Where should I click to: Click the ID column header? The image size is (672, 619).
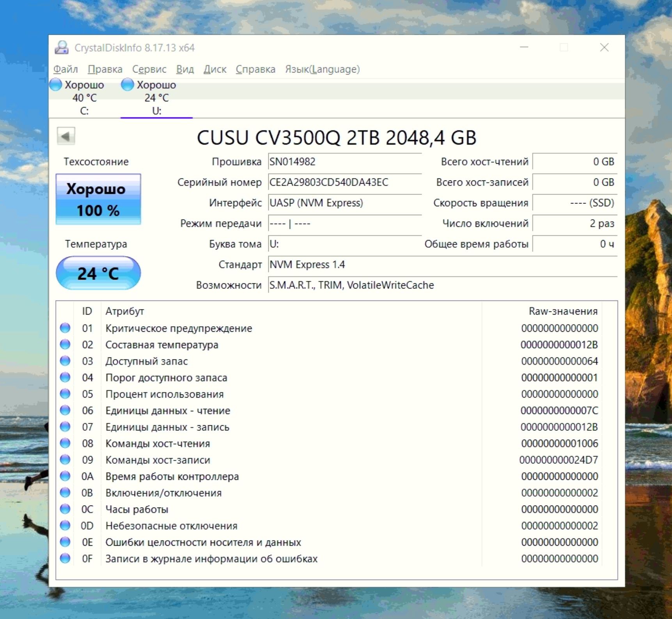pos(87,311)
